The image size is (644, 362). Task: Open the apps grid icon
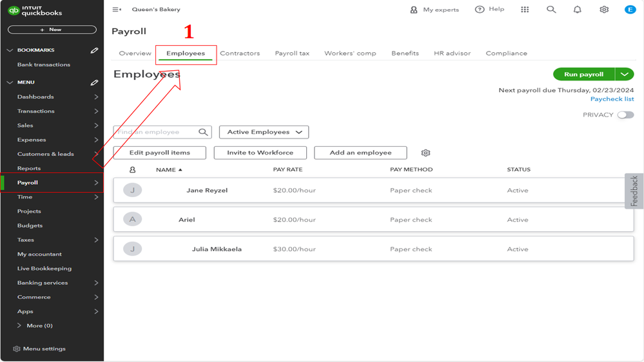pos(525,10)
